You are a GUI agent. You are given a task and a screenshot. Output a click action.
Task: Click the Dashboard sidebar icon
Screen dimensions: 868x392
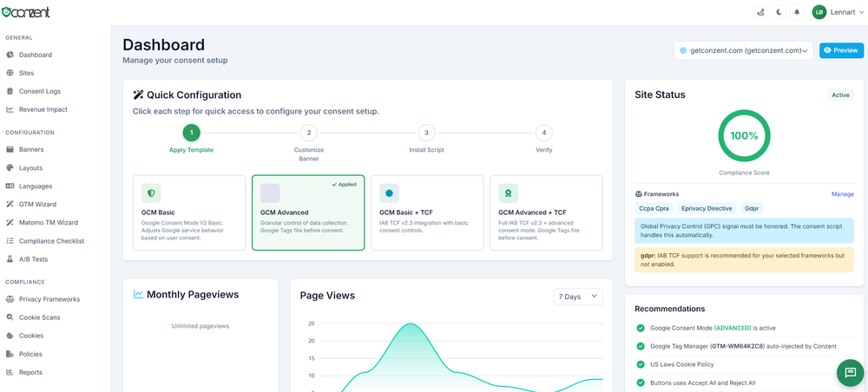(10, 55)
